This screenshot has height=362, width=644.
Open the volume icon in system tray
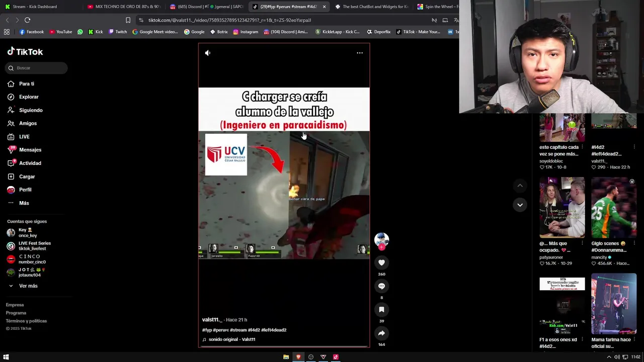[x=617, y=357]
